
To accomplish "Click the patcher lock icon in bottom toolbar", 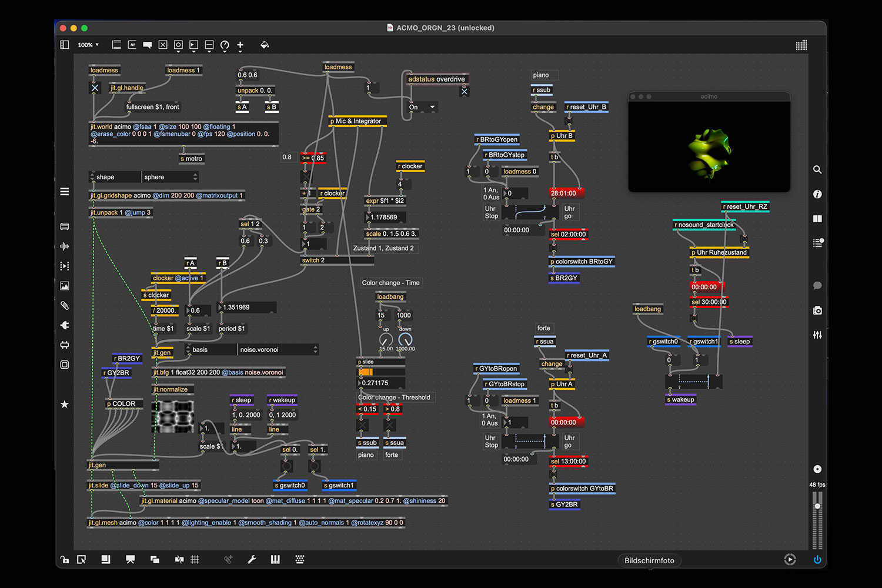I will point(64,560).
